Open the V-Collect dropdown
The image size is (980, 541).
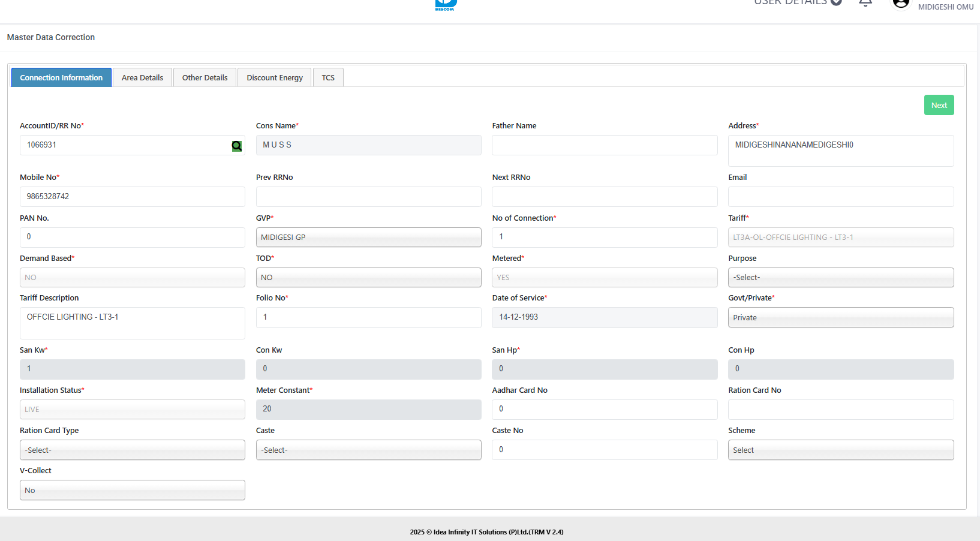[132, 490]
